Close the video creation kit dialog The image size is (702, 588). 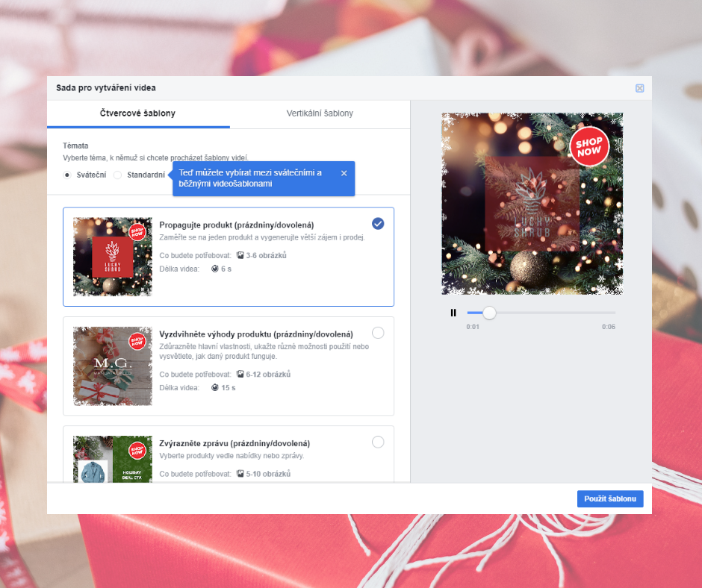point(639,88)
